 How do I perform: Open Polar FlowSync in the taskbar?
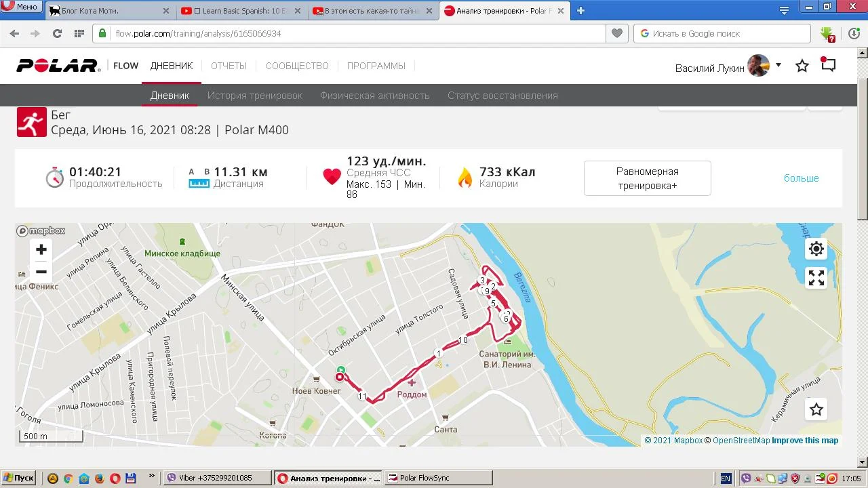coord(439,478)
